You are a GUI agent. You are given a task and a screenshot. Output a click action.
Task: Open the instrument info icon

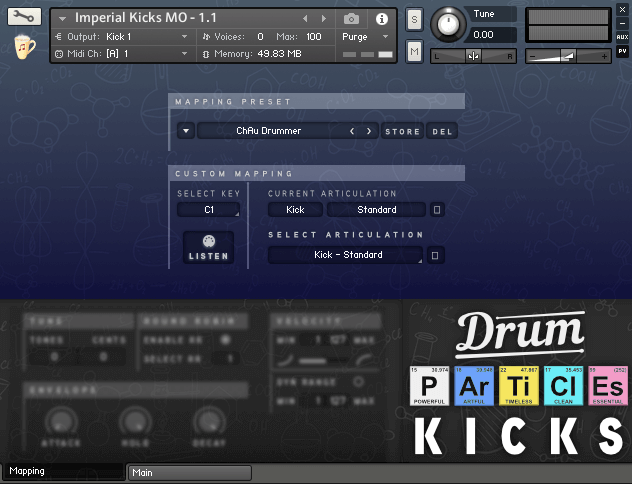pyautogui.click(x=381, y=19)
